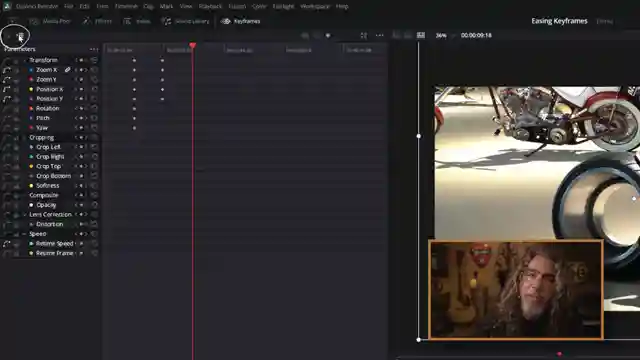Reset Opacity with its reset icon
This screenshot has width=640, height=360.
pyautogui.click(x=94, y=205)
